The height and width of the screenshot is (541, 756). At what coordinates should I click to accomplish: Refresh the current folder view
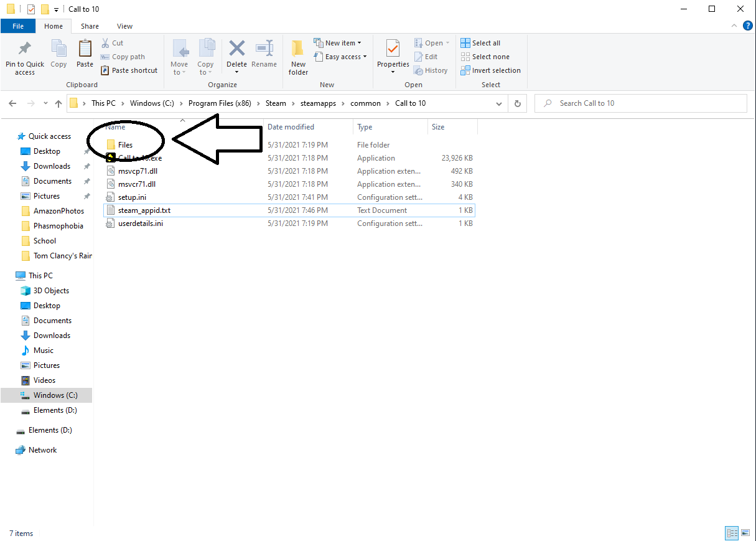click(x=517, y=103)
